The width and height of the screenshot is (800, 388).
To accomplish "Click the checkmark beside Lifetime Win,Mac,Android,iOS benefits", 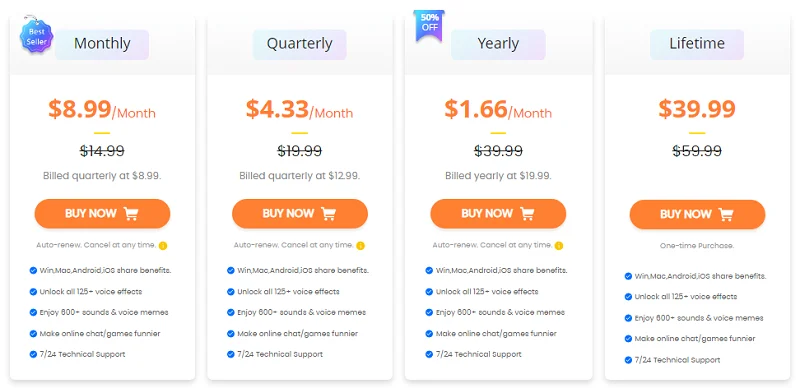I will (x=628, y=276).
